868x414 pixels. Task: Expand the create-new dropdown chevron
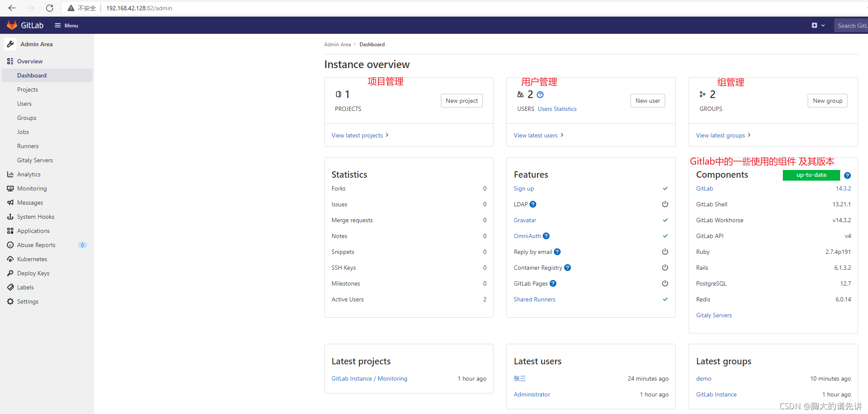coord(823,26)
